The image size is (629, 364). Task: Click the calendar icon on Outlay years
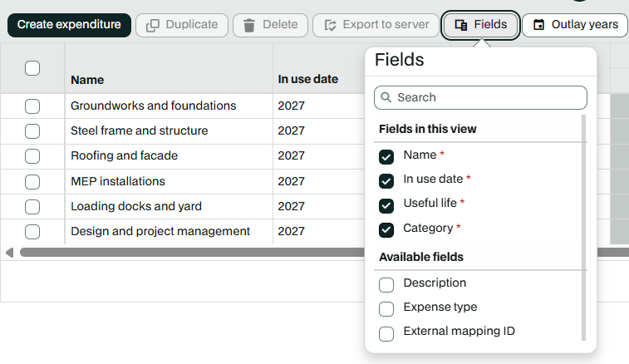[538, 25]
